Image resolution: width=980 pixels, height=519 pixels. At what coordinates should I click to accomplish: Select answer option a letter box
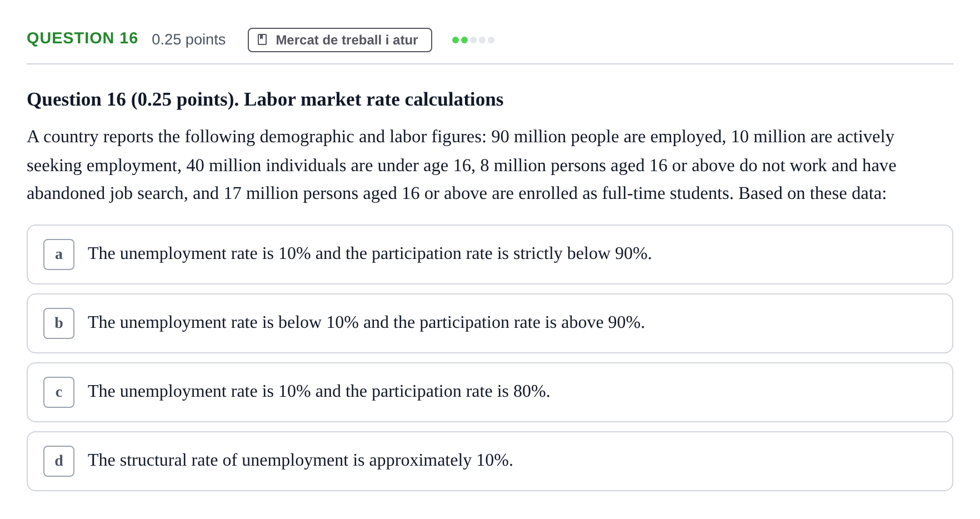point(59,254)
